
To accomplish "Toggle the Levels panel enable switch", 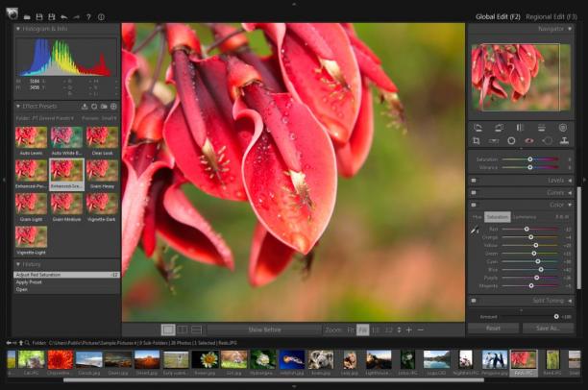I will pos(474,181).
